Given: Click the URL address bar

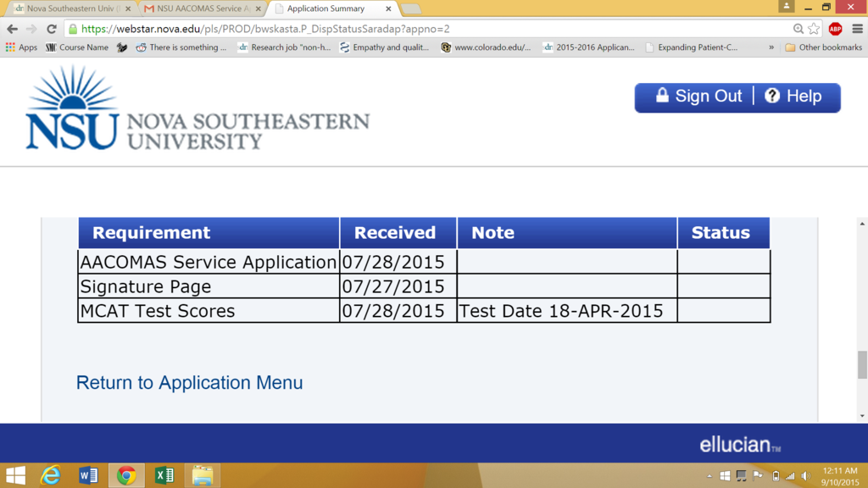Looking at the screenshot, I should [x=424, y=29].
